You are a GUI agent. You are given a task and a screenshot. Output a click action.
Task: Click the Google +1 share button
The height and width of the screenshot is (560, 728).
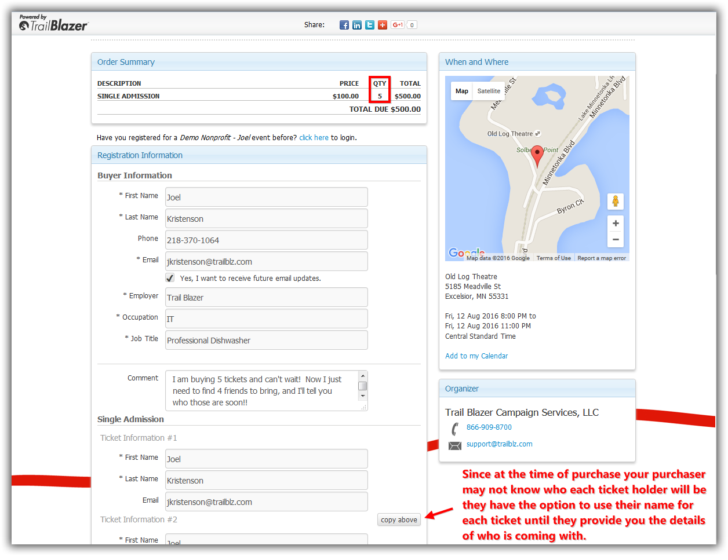pyautogui.click(x=398, y=25)
